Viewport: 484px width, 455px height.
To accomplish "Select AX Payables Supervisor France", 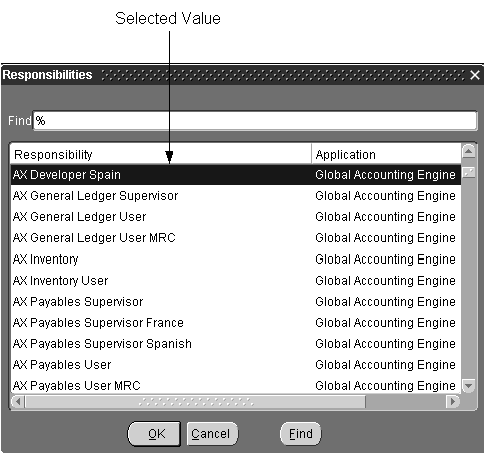I will tap(236, 323).
